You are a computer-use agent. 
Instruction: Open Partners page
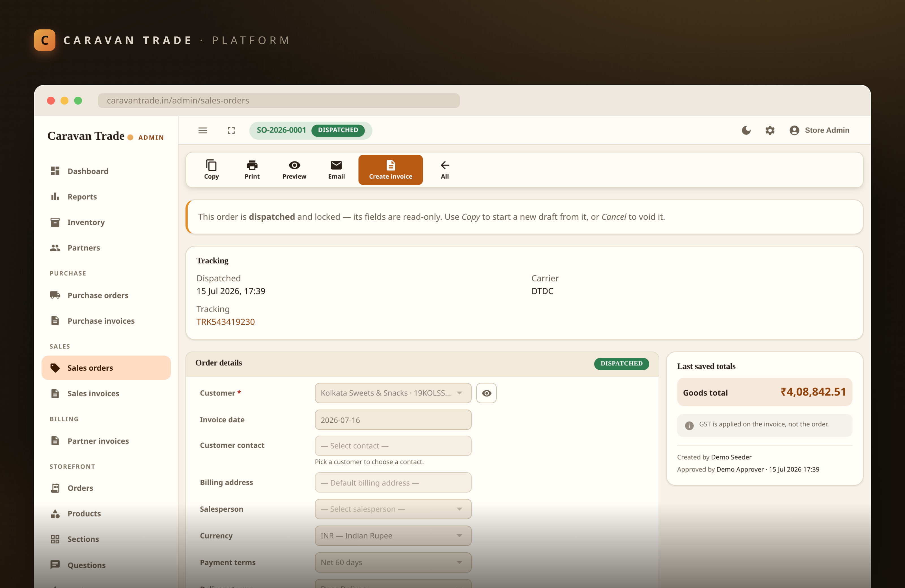point(106,247)
